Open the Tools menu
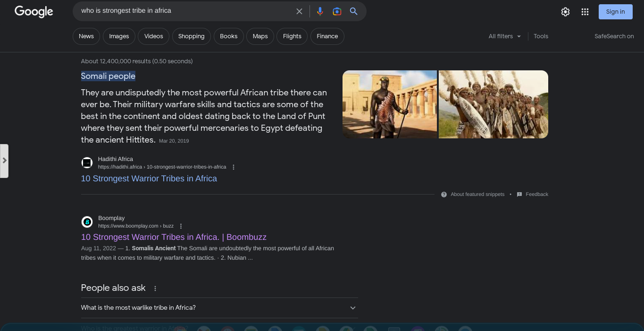 coord(541,36)
